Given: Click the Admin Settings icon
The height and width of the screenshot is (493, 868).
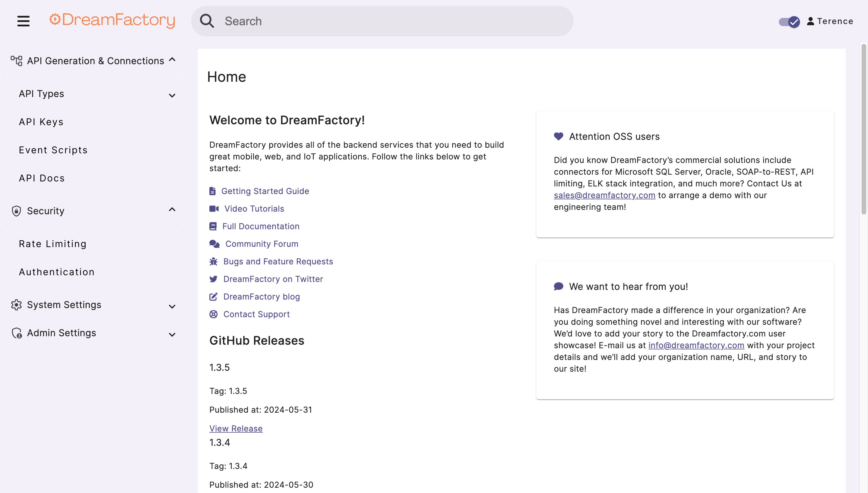Looking at the screenshot, I should tap(17, 333).
